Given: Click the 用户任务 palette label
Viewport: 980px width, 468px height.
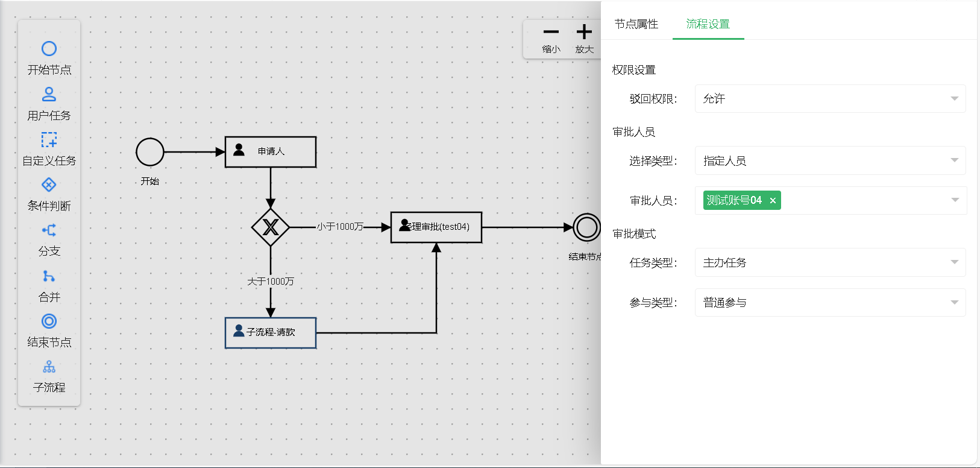Looking at the screenshot, I should coord(49,116).
